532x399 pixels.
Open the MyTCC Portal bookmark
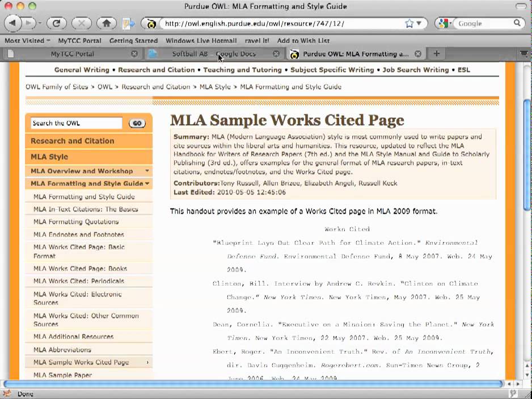(x=79, y=41)
